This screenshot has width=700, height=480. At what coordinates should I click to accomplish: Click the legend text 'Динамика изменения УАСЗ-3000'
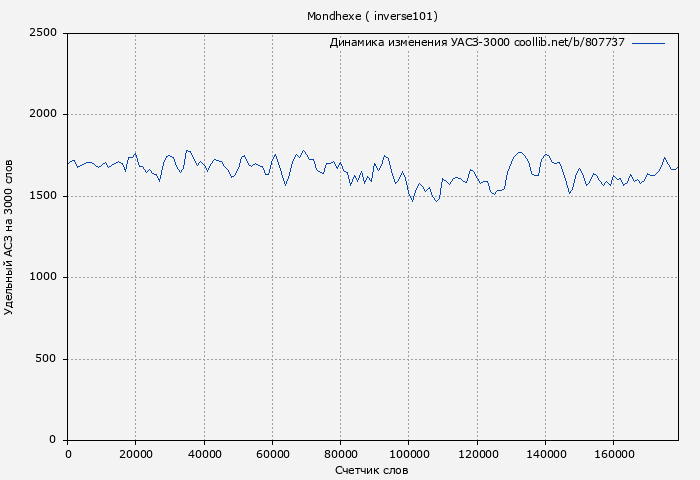point(419,43)
